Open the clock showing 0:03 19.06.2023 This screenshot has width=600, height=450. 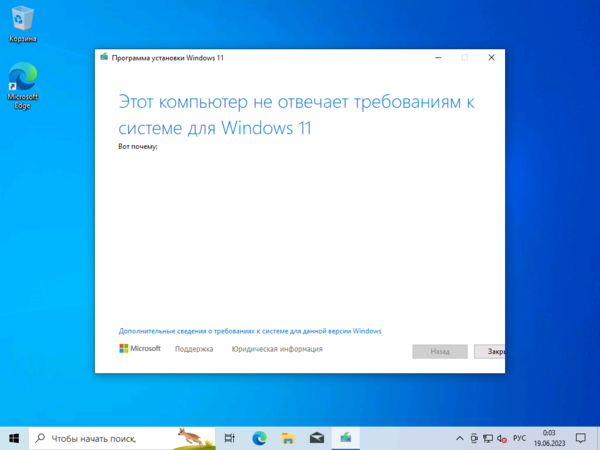point(549,438)
